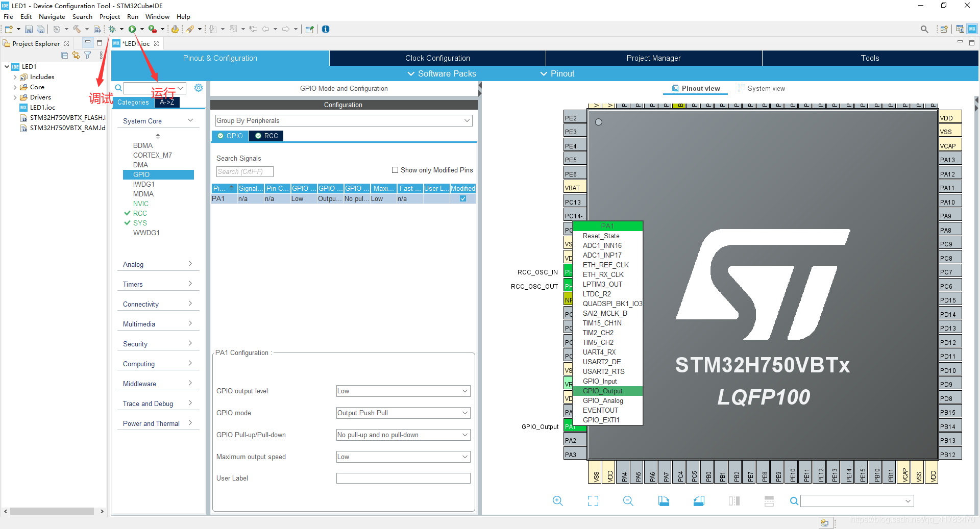Click the Save All toolbar icon
980x529 pixels.
(40, 29)
